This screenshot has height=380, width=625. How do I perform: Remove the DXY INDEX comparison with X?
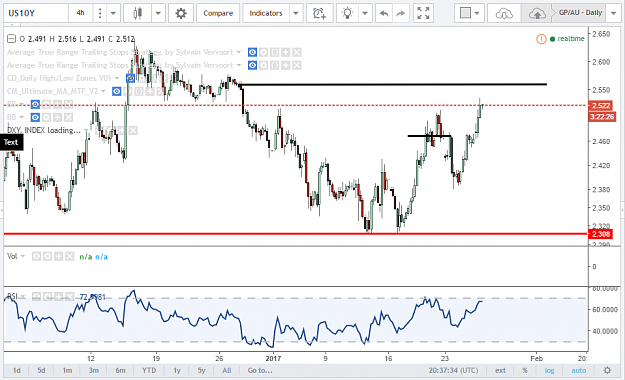point(133,130)
